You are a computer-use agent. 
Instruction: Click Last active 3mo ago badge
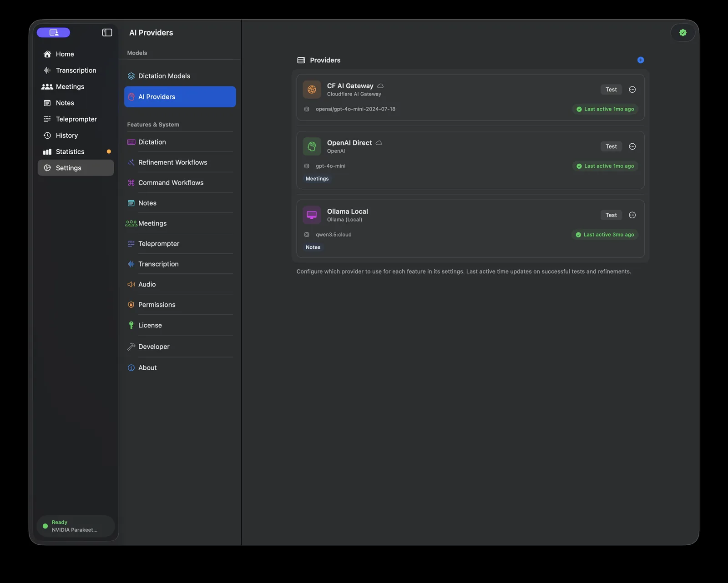pyautogui.click(x=605, y=235)
